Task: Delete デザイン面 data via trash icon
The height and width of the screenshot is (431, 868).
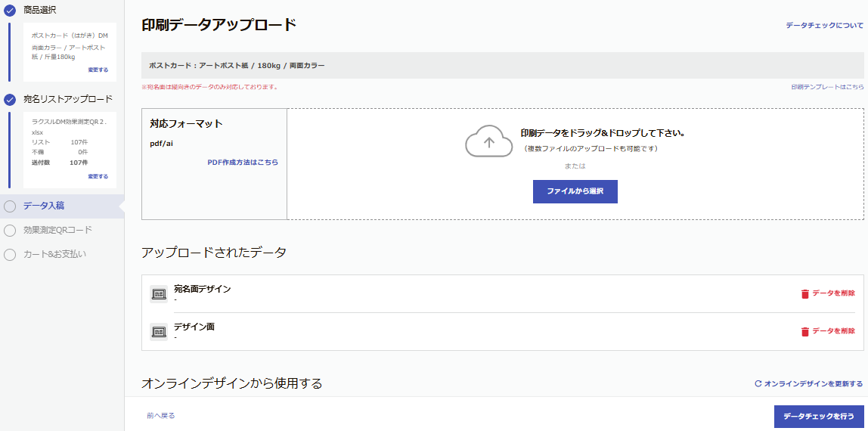Action: point(805,331)
